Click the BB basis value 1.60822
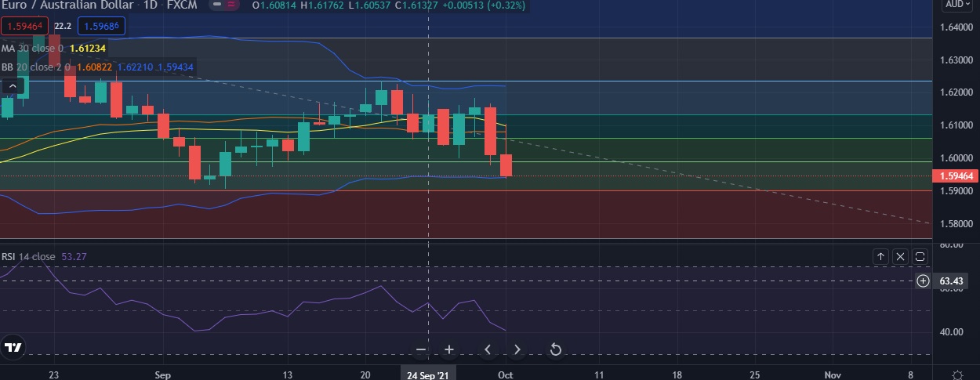This screenshot has width=980, height=380. [x=94, y=67]
